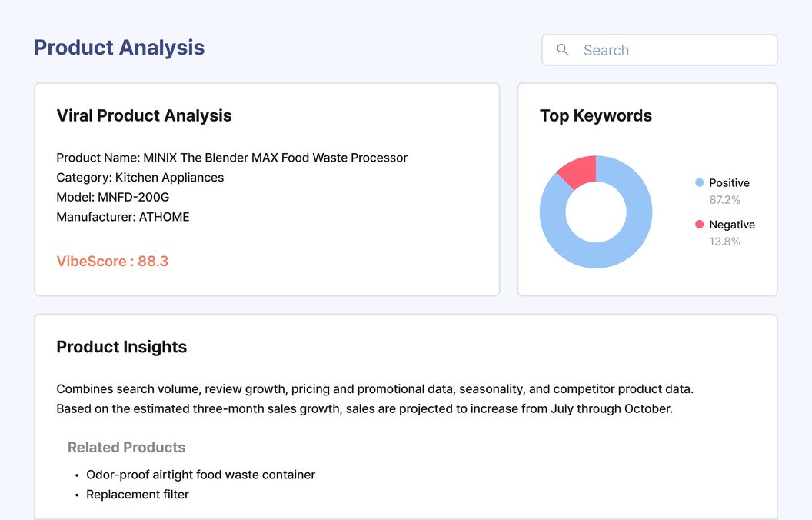Click the red Negative legend dot
The image size is (812, 520).
tap(699, 225)
